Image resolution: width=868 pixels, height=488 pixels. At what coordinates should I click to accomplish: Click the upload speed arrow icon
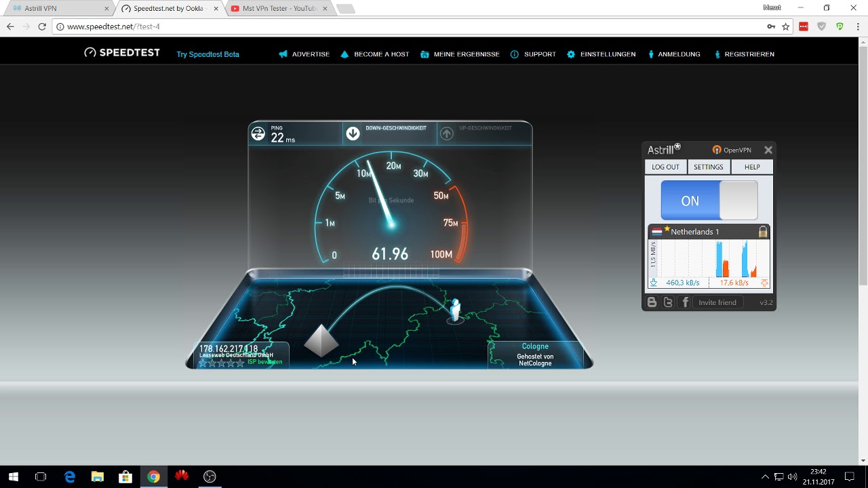(446, 134)
